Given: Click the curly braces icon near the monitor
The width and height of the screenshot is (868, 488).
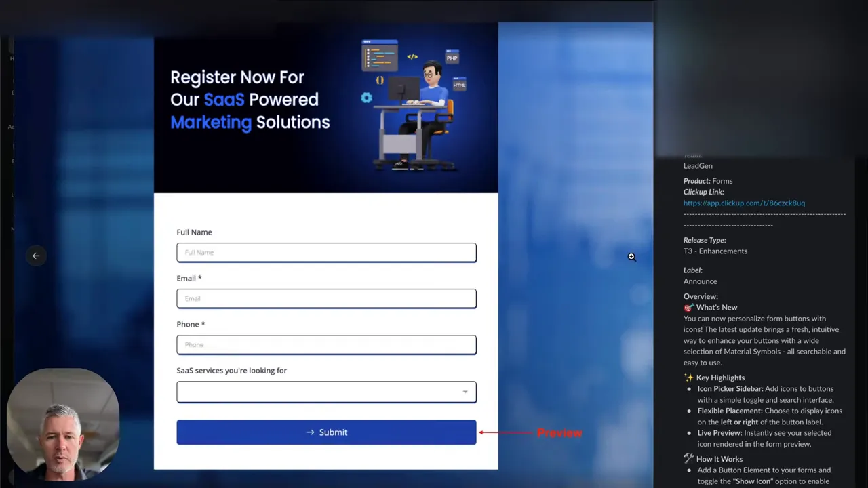Looking at the screenshot, I should (380, 80).
